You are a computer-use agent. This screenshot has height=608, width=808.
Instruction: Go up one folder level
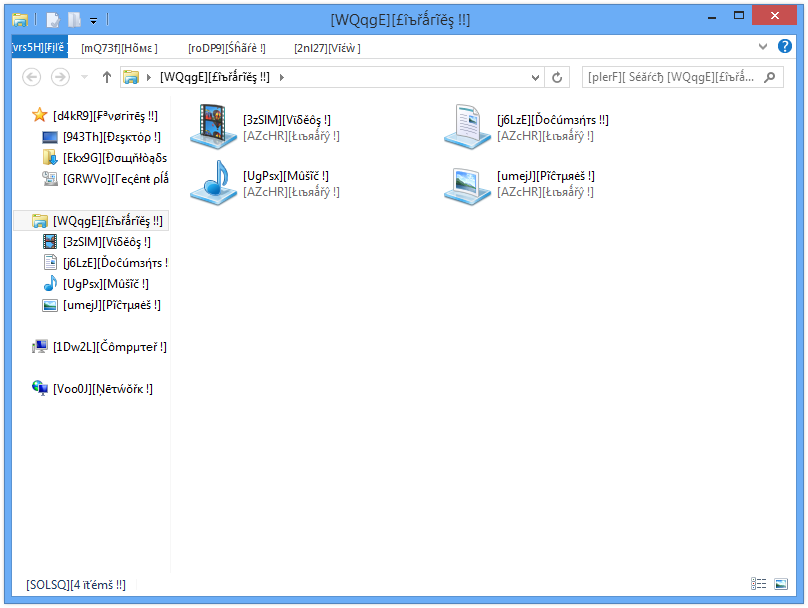tap(107, 77)
